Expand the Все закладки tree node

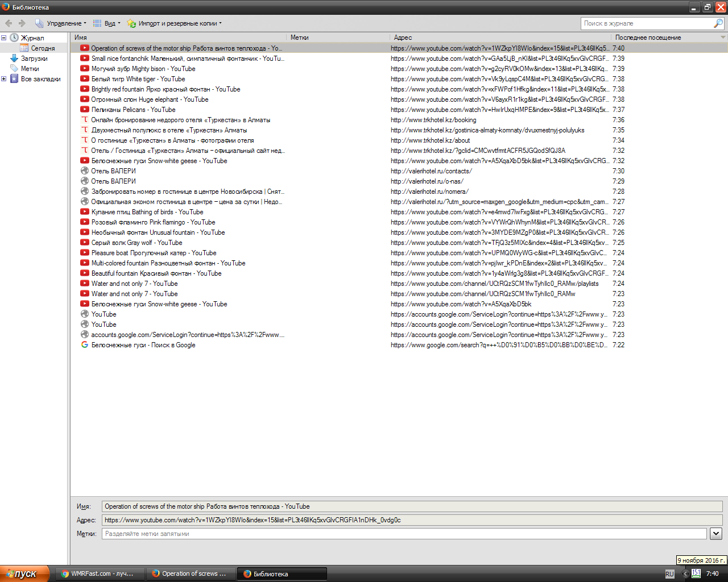point(3,79)
